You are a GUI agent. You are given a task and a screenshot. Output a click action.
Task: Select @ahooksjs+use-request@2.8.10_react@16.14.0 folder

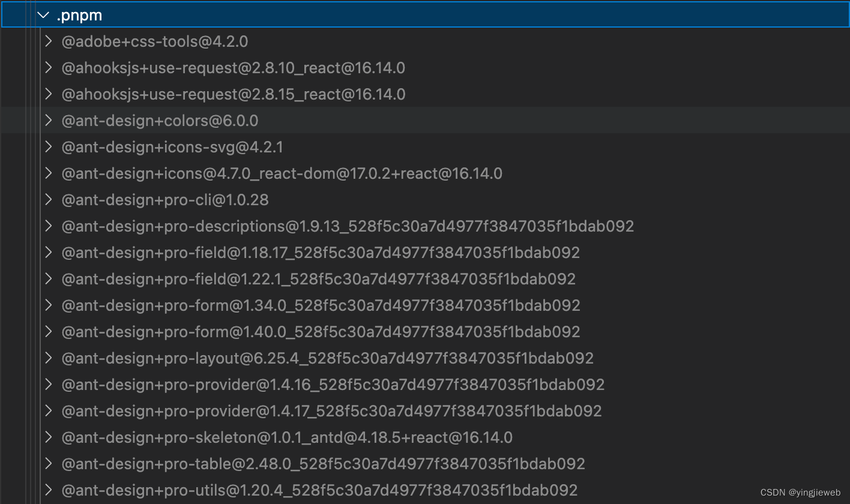[425, 68]
